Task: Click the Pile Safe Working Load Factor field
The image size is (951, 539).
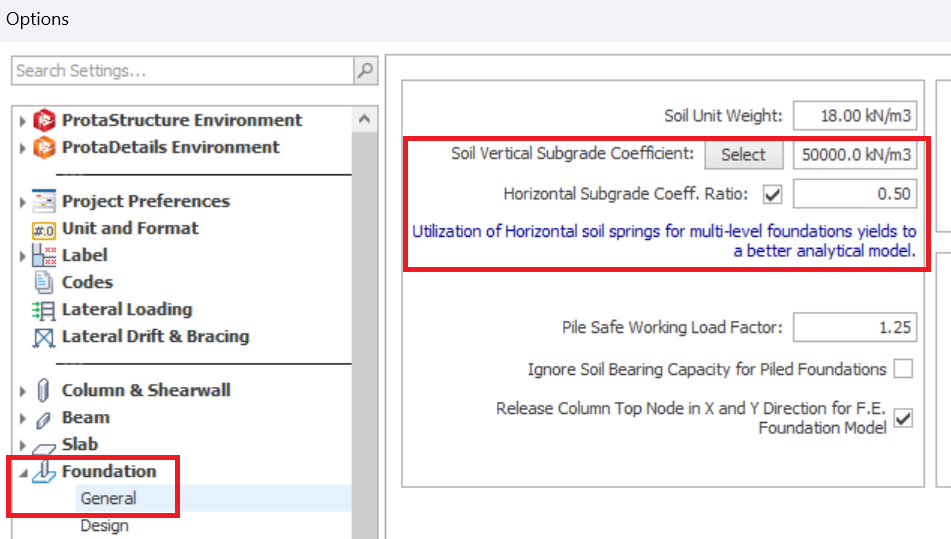Action: click(854, 327)
